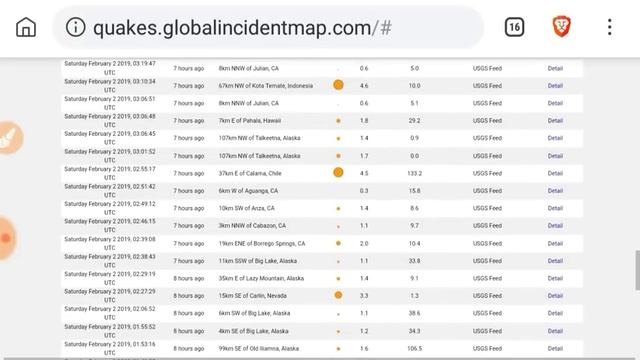The height and width of the screenshot is (360, 640).
Task: Click the magnitude value 3.3 in Nevada row
Action: 364,296
